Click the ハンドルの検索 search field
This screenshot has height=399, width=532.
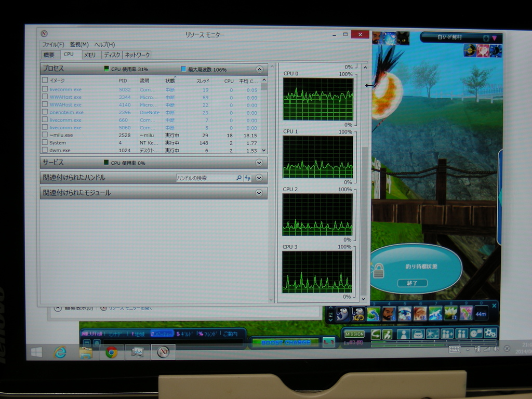click(205, 178)
